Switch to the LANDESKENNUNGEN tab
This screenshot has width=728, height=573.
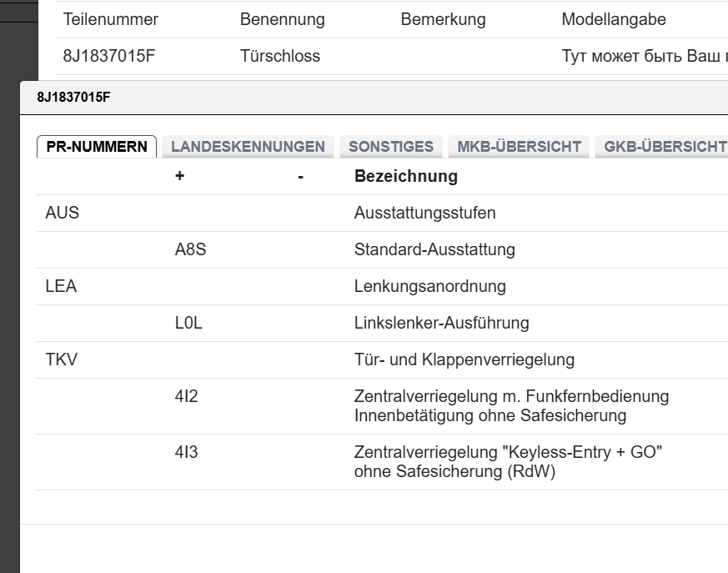click(248, 147)
